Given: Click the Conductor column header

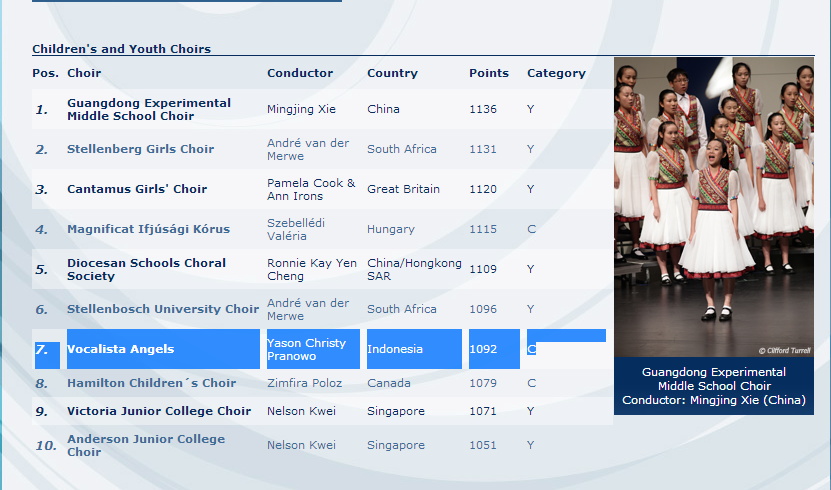Looking at the screenshot, I should coord(300,73).
